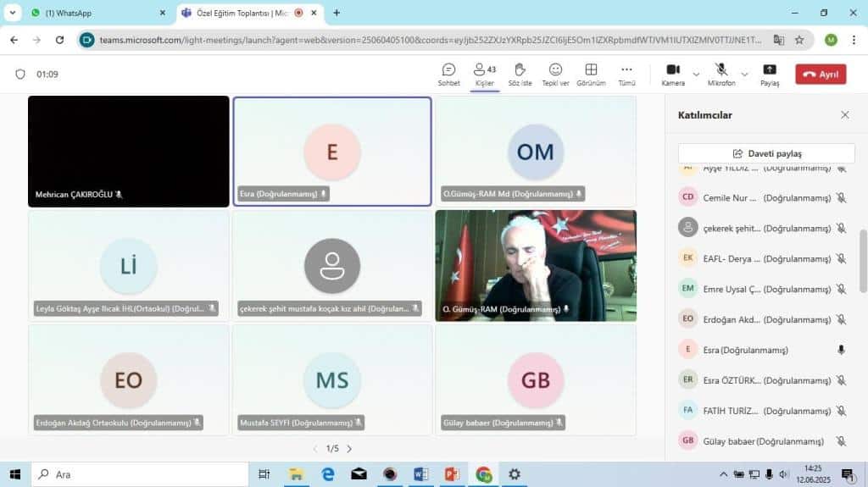Open Word from the taskbar

pyautogui.click(x=420, y=474)
